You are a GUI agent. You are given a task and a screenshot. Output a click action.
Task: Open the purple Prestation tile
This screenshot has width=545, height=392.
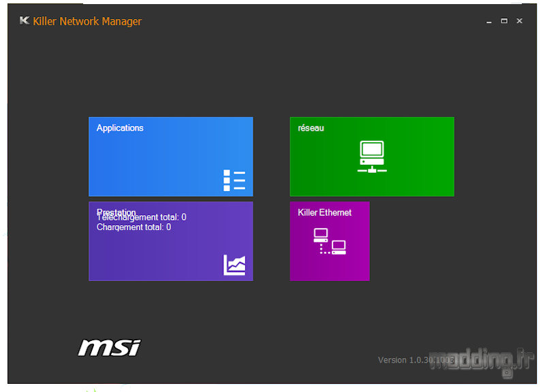pyautogui.click(x=171, y=242)
